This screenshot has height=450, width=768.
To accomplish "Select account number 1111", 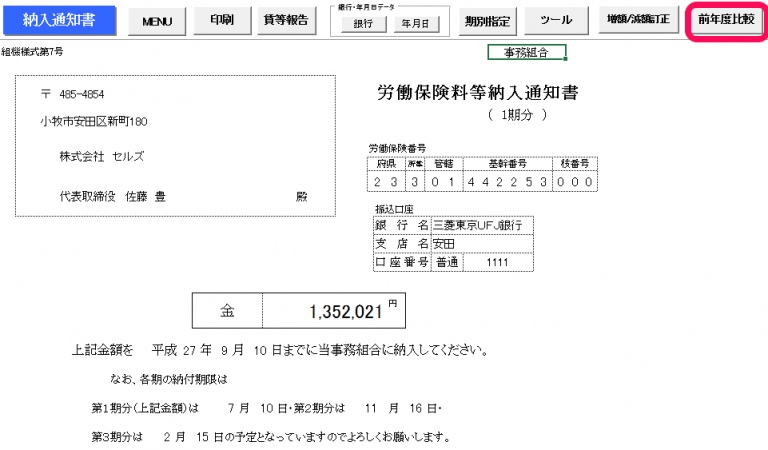I will (x=498, y=262).
